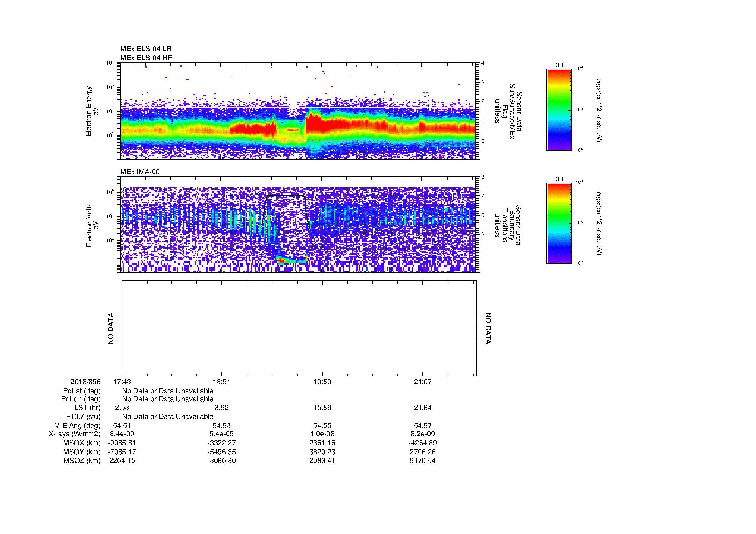This screenshot has height=534, width=756.
Task: Click the 'X-rays (W/m**2)' row label
Action: [x=74, y=434]
